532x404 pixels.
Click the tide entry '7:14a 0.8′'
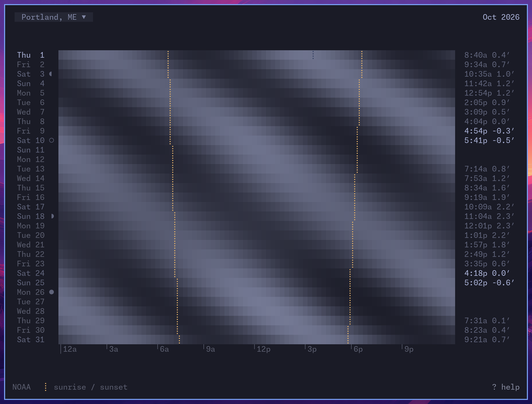487,169
